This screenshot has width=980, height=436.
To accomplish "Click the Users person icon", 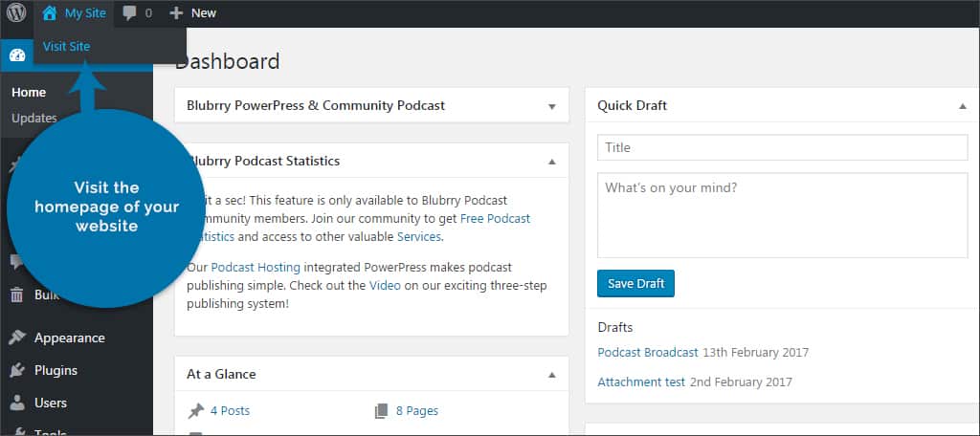I will [x=17, y=403].
